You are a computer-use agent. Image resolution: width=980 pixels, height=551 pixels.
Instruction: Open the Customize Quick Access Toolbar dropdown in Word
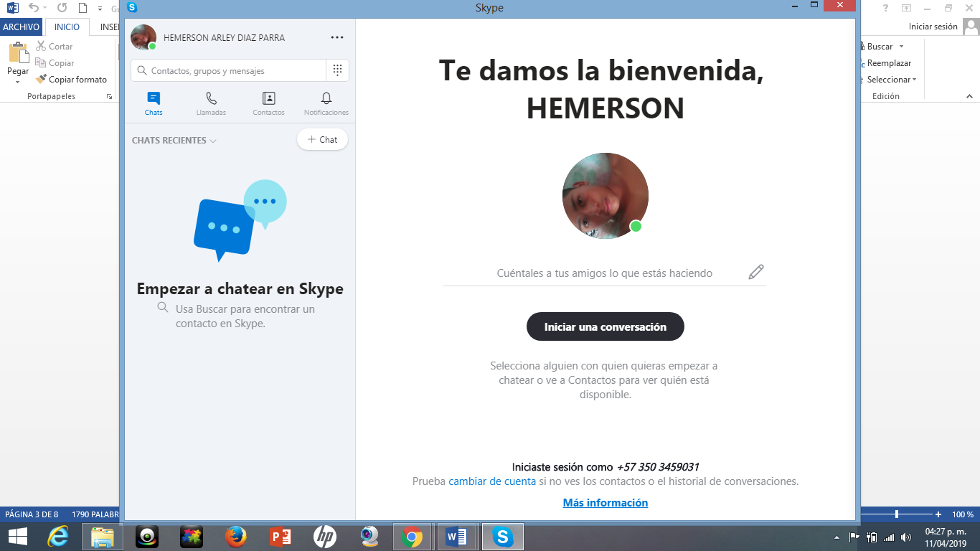coord(99,9)
